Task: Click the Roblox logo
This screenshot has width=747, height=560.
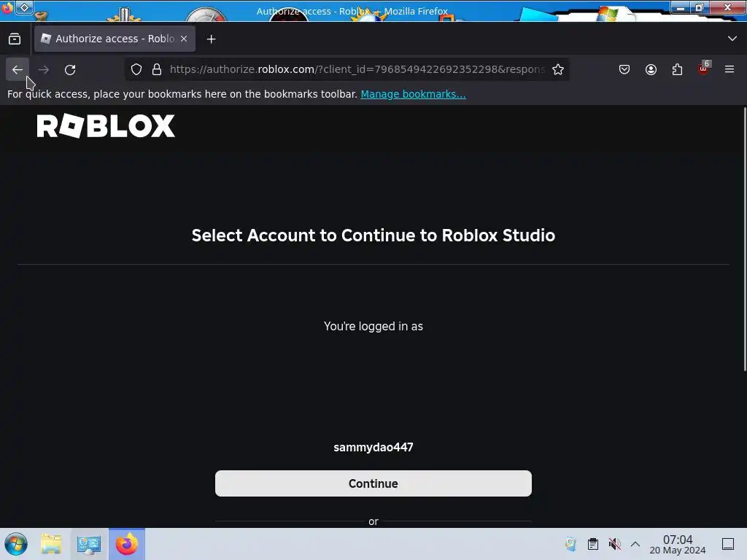Action: pos(106,126)
